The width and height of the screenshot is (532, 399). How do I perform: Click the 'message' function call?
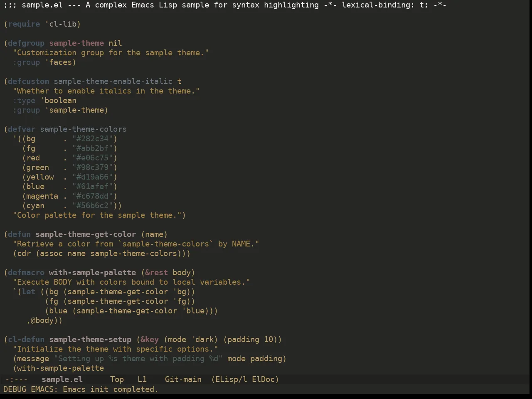[x=33, y=359]
